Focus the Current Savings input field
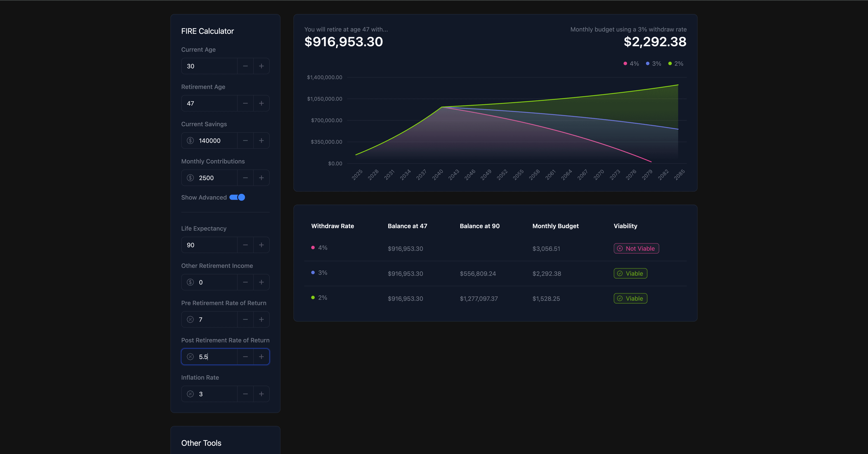Screen dimensions: 868x454 216,141
